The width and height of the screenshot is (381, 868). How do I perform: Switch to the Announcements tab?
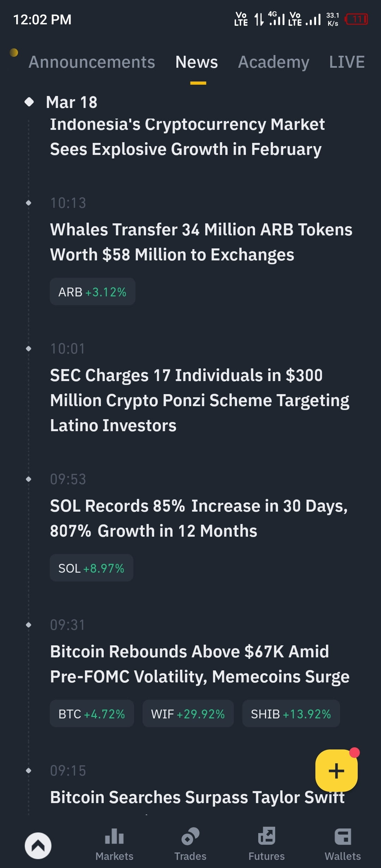pos(92,62)
